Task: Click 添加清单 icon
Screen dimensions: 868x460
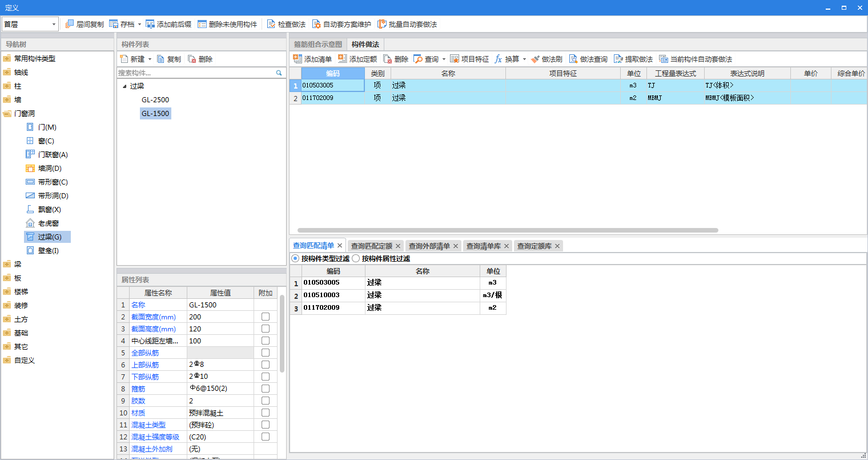Action: point(298,59)
